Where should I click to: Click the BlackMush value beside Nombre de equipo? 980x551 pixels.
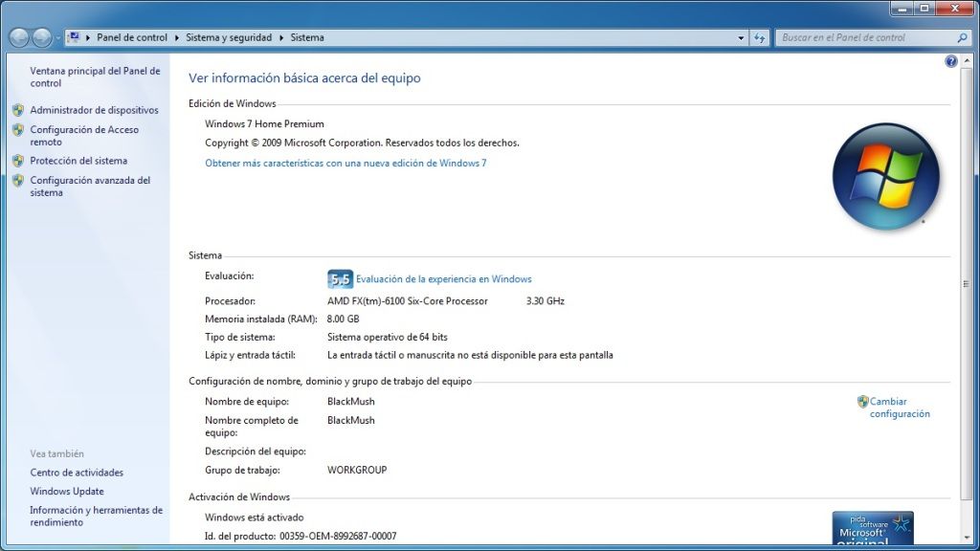(x=351, y=401)
